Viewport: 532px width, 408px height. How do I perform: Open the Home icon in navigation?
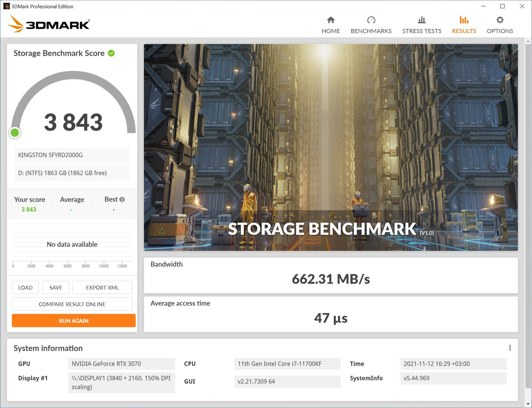point(331,20)
